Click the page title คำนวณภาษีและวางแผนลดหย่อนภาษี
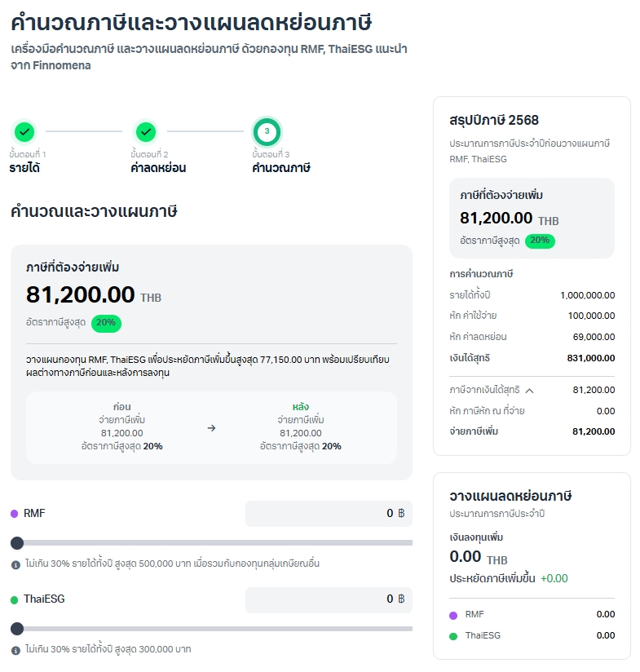This screenshot has width=640, height=672. coord(191,22)
